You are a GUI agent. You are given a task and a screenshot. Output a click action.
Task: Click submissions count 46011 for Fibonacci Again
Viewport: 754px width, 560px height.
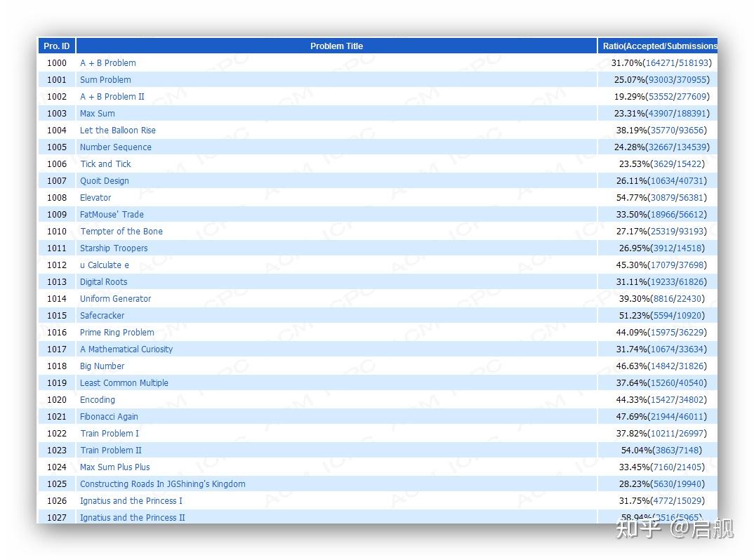691,416
